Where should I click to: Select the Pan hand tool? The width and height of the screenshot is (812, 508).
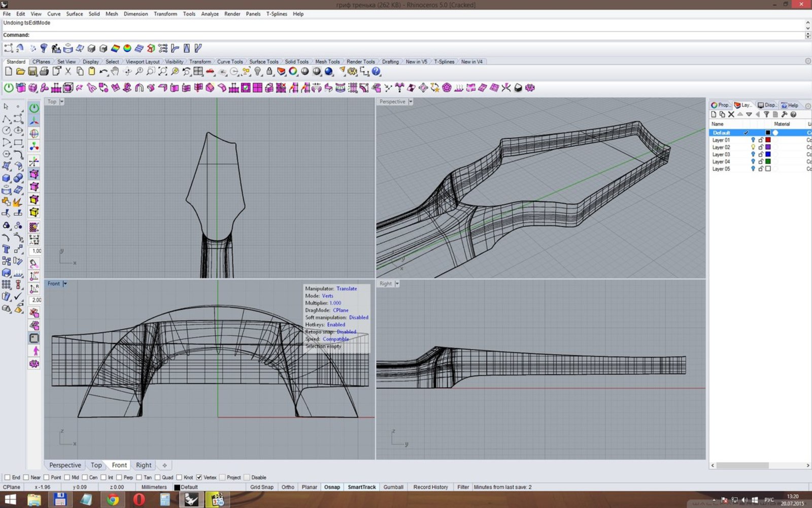tap(115, 72)
